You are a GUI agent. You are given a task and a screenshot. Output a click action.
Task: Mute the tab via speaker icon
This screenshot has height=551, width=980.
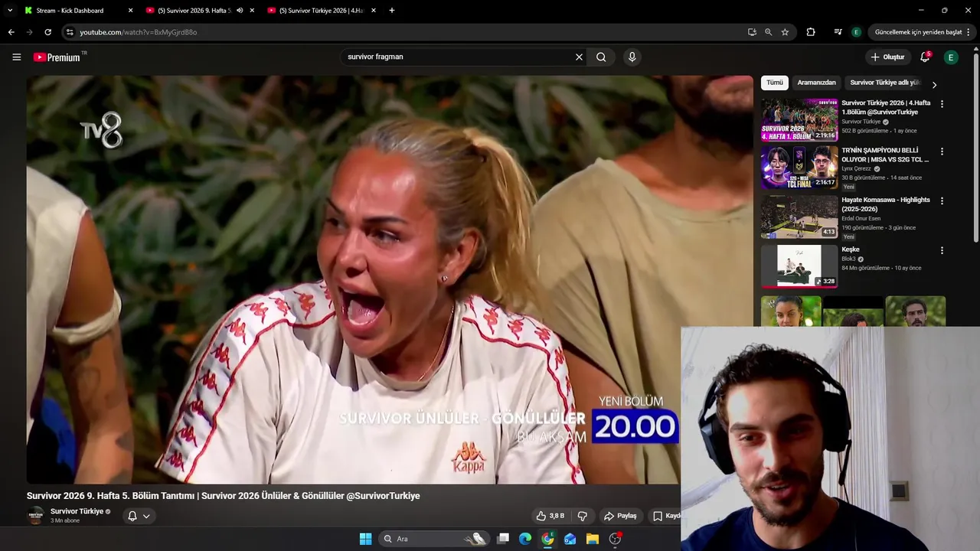[x=240, y=11]
